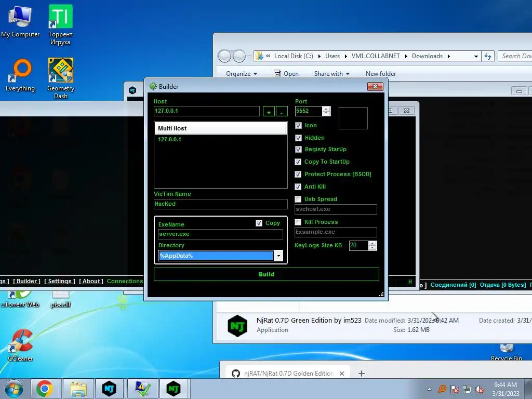The image size is (532, 399).
Task: Click the network tray icon
Action: [x=467, y=389]
